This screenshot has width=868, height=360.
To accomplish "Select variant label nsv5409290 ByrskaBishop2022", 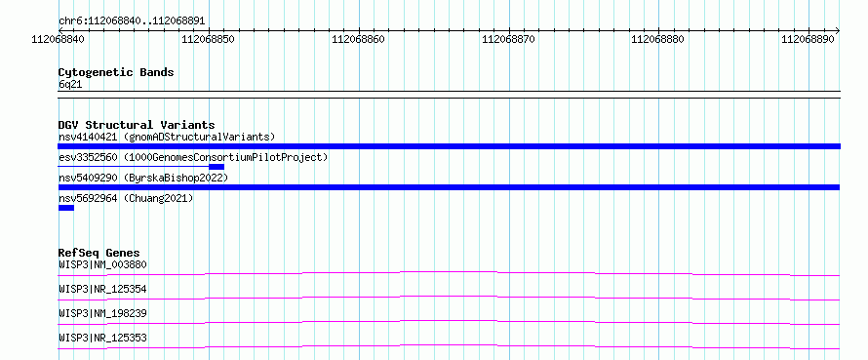I will tap(142, 178).
